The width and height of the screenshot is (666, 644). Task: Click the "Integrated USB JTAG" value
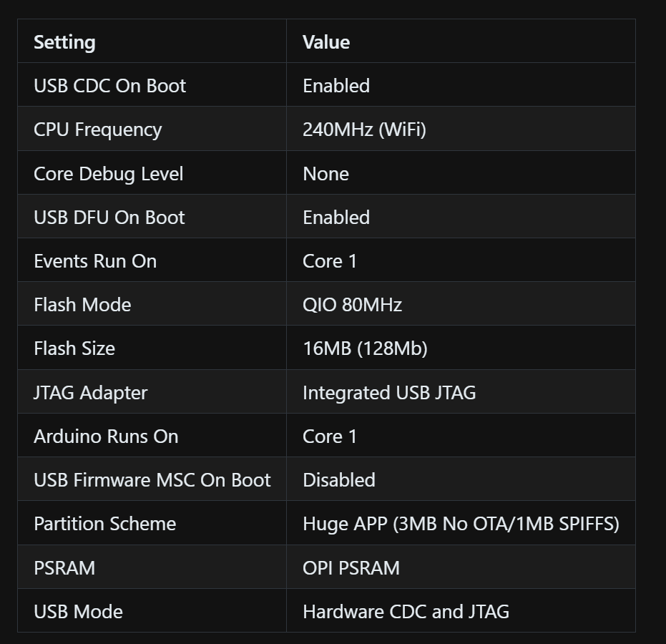point(389,393)
